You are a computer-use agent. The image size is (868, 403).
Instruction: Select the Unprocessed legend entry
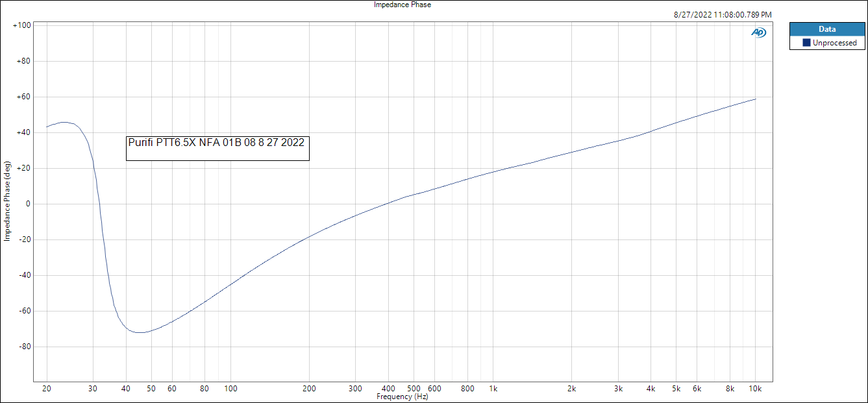tap(828, 43)
